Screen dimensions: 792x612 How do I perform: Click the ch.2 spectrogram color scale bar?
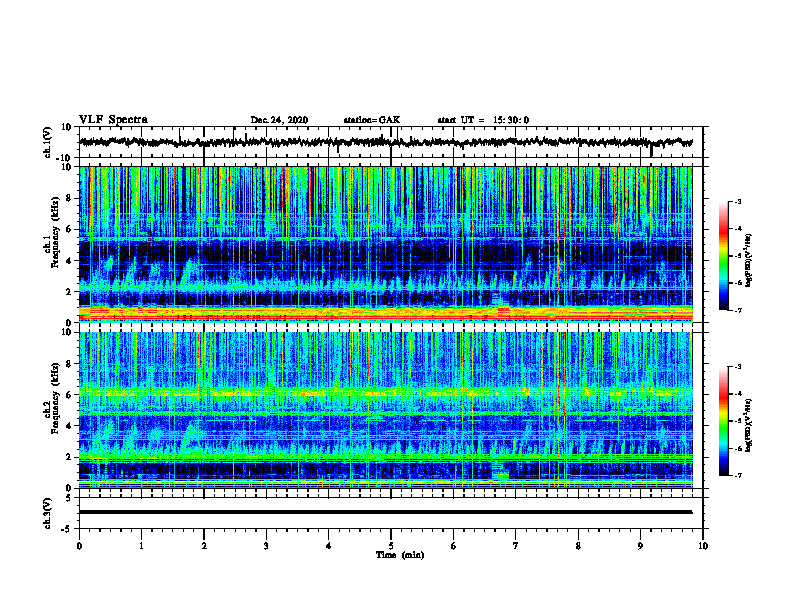[x=724, y=421]
